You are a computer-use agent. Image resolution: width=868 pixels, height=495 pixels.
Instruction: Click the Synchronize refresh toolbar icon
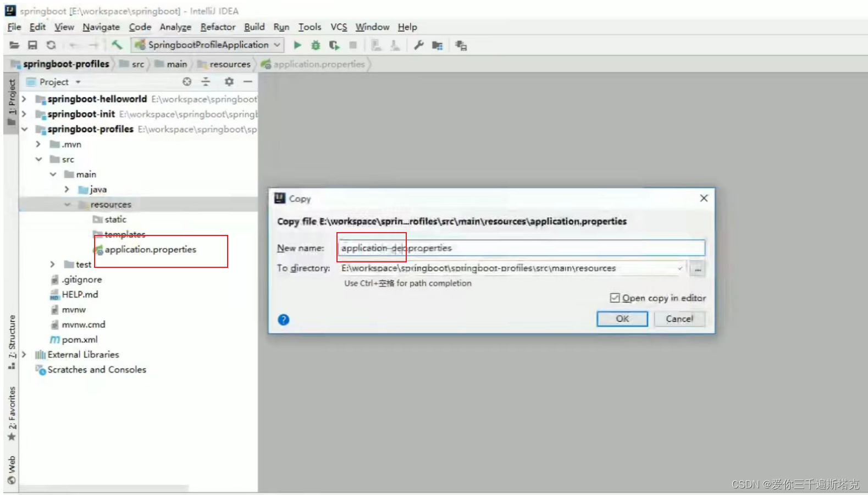51,45
